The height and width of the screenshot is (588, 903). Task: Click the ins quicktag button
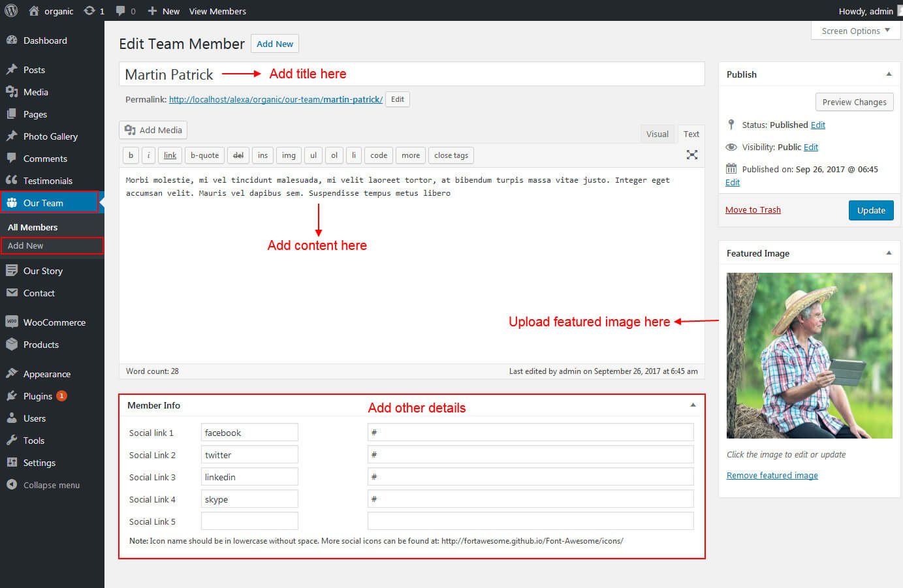pos(262,155)
